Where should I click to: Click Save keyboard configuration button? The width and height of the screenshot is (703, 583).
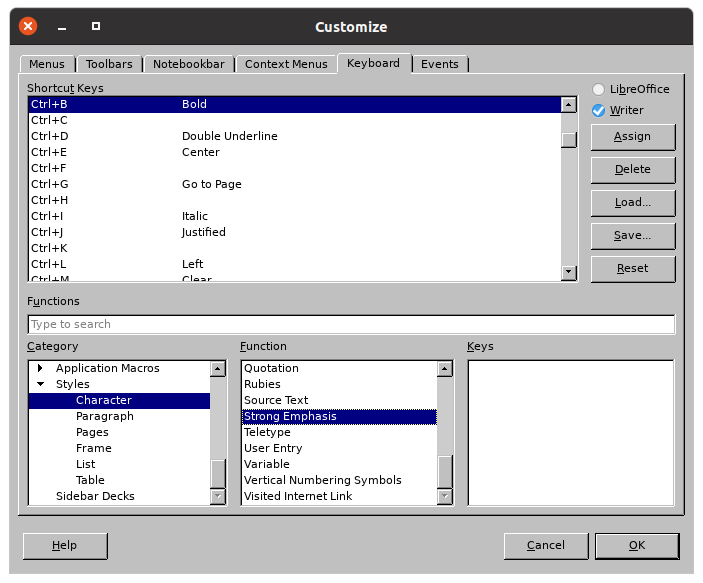[633, 235]
